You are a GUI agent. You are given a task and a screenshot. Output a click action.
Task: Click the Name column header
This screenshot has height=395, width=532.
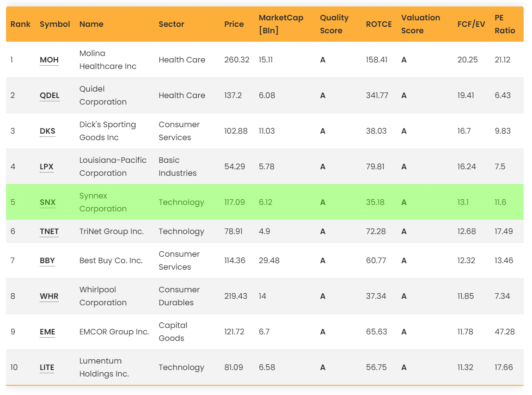click(91, 24)
